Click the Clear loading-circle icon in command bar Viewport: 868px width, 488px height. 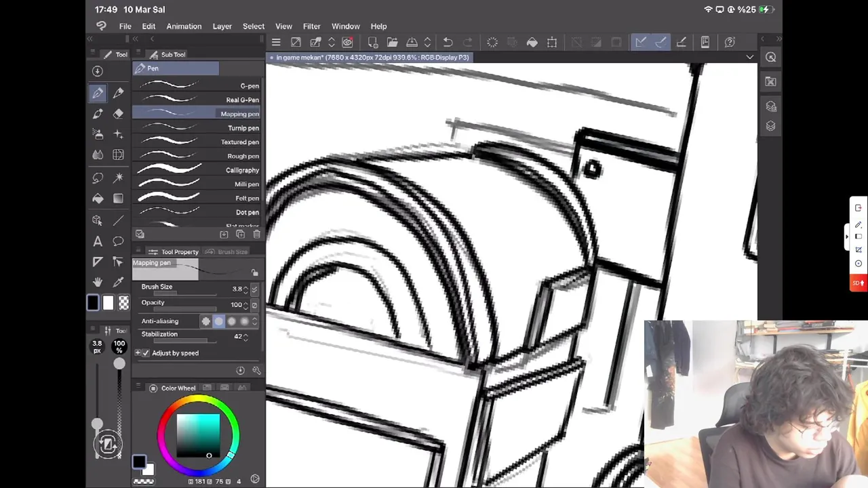492,42
